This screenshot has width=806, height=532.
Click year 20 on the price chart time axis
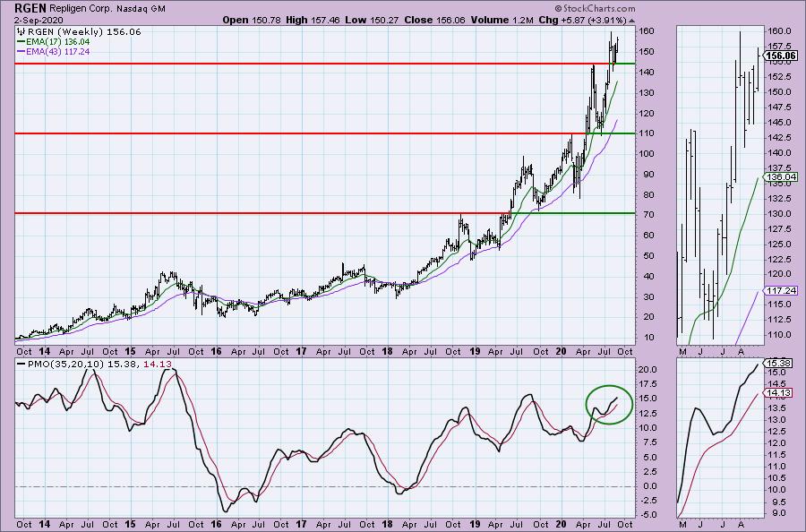[x=561, y=352]
